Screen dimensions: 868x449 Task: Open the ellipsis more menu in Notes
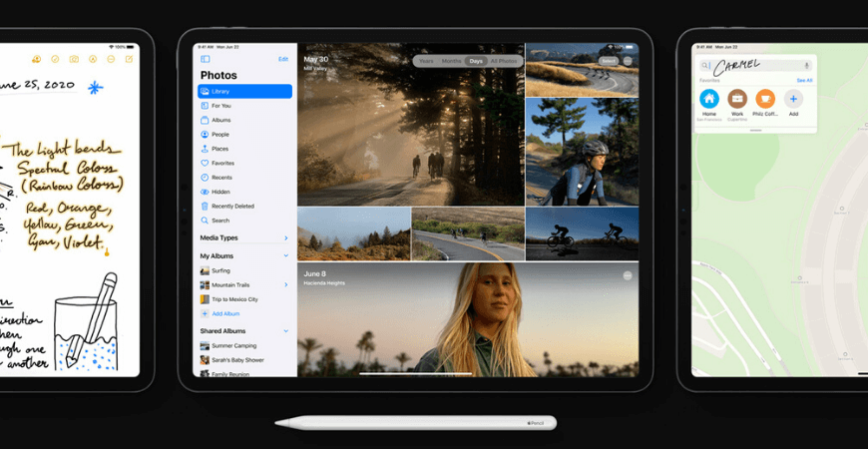(x=111, y=59)
